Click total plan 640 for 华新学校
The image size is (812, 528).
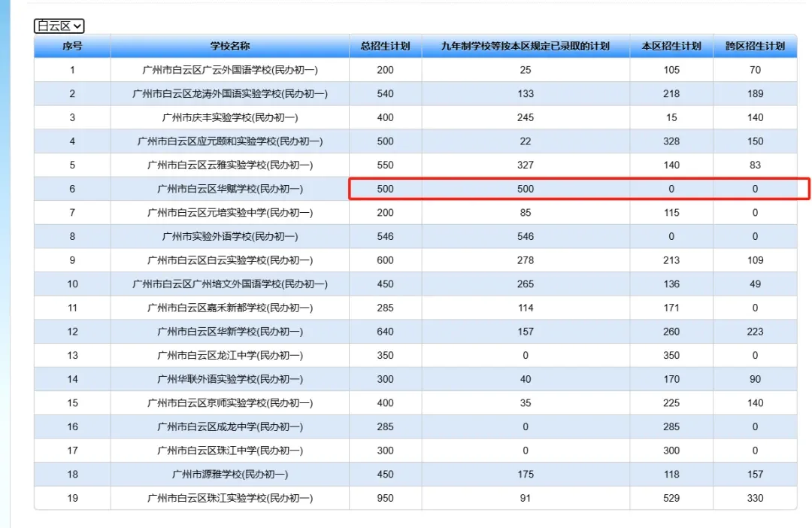385,332
